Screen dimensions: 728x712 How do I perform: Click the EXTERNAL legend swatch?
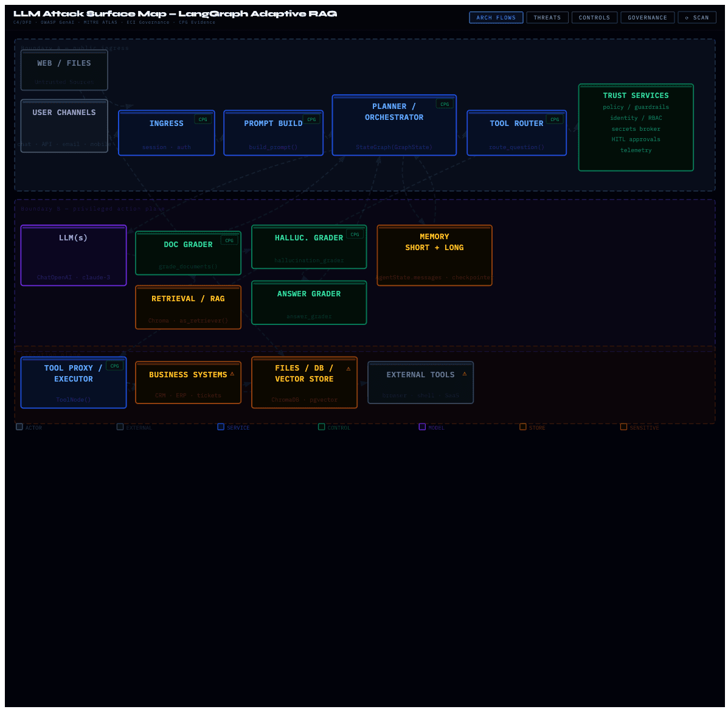pos(120,427)
